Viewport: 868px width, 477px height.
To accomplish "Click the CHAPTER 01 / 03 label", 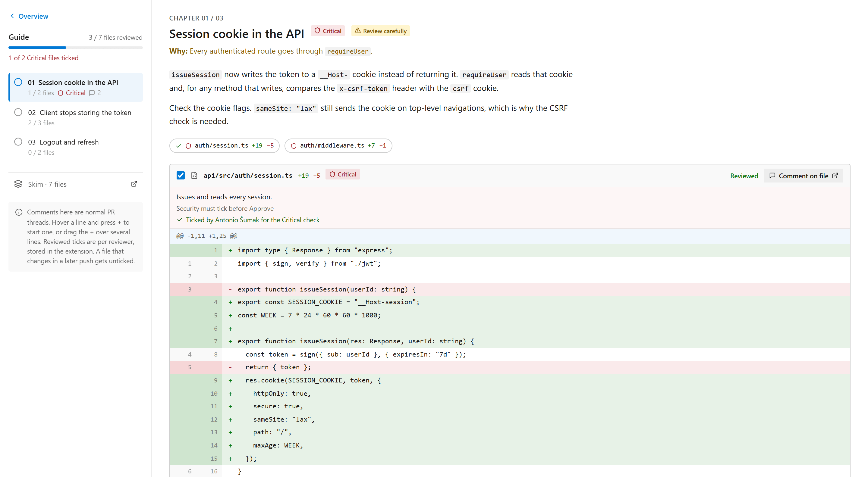I will click(x=196, y=18).
